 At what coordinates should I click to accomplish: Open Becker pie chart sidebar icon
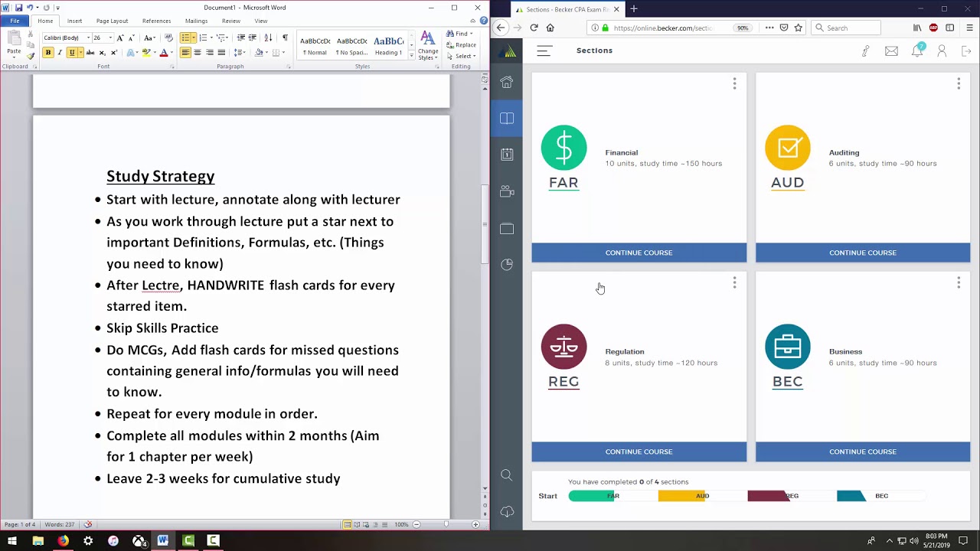[x=507, y=264]
